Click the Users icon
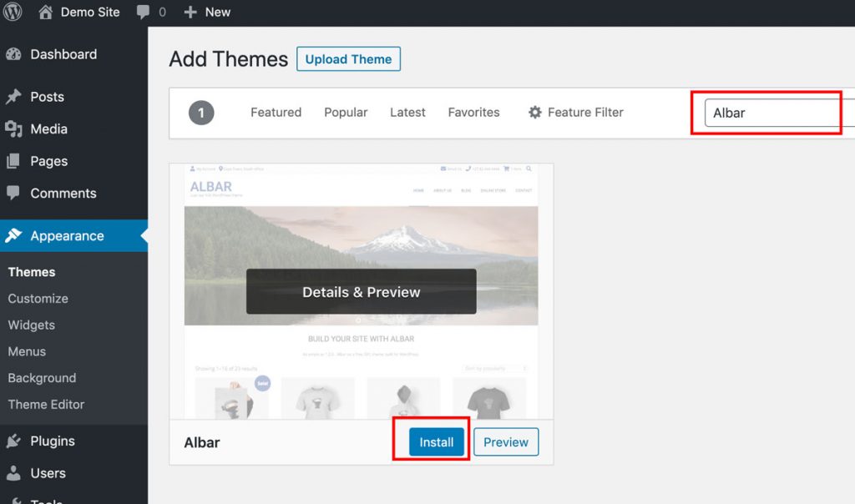855x504 pixels. [x=13, y=473]
